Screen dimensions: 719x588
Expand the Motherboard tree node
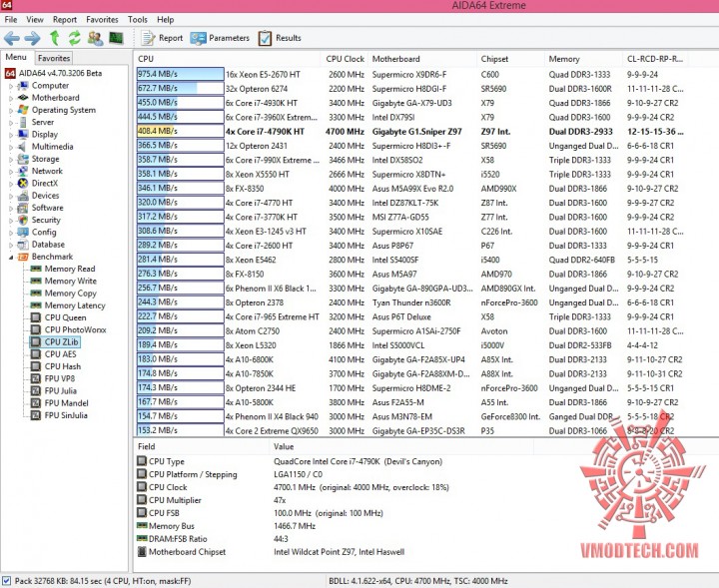11,98
